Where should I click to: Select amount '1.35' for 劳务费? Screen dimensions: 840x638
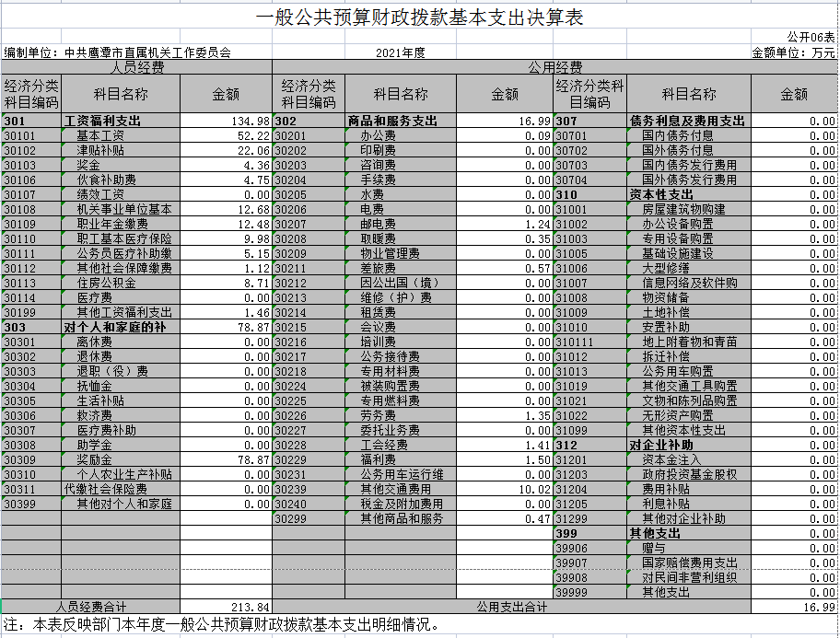pos(505,415)
